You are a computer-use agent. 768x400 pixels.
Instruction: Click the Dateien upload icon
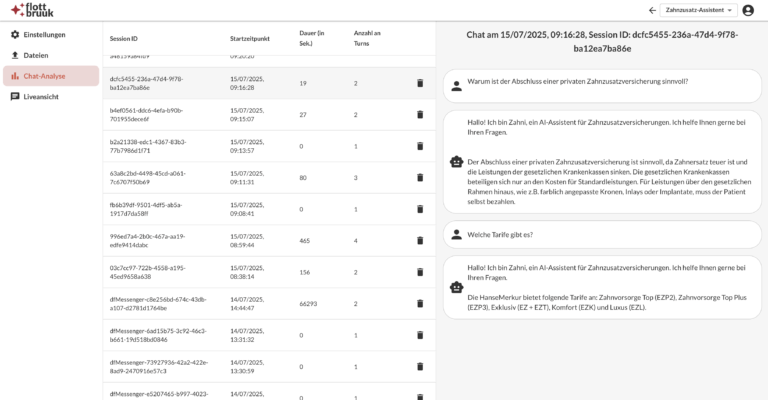pos(15,55)
